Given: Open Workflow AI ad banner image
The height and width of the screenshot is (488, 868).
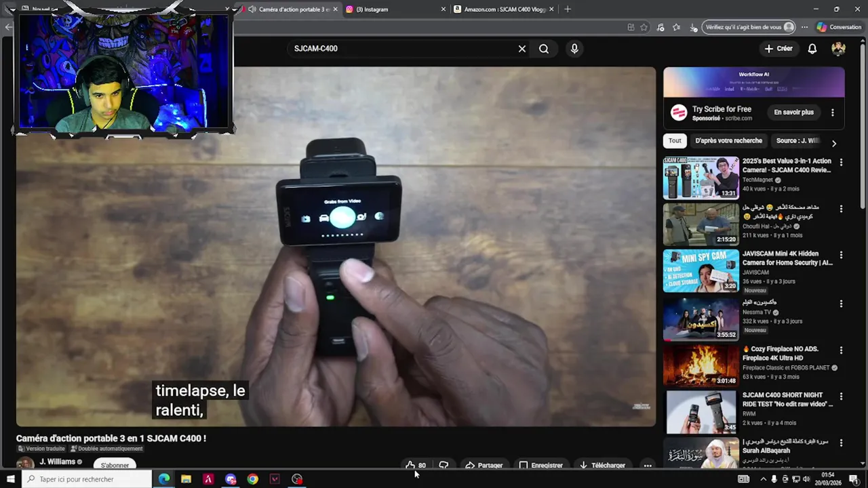Looking at the screenshot, I should point(754,82).
